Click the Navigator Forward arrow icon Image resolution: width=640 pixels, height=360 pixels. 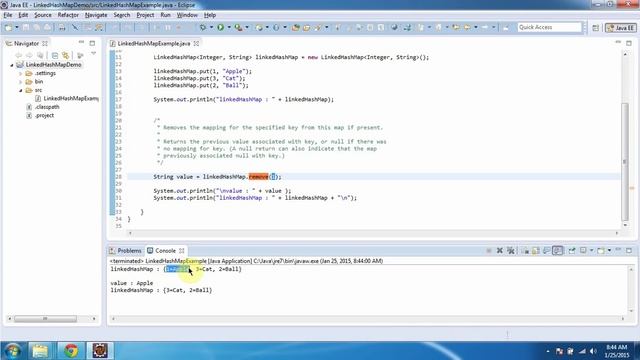click(x=29, y=55)
